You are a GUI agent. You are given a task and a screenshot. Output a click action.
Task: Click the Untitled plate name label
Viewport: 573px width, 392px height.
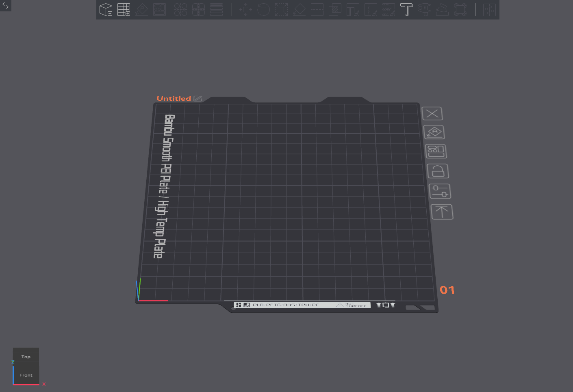[x=174, y=99]
